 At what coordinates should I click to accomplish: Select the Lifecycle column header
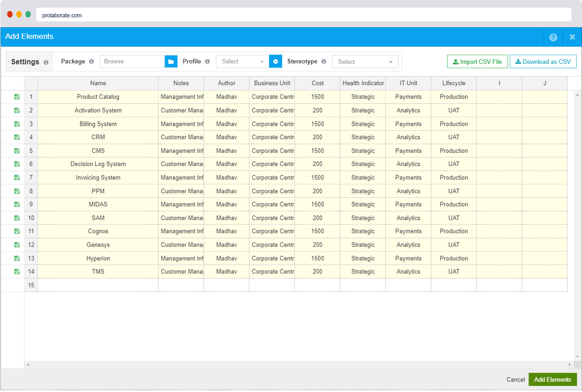click(454, 83)
